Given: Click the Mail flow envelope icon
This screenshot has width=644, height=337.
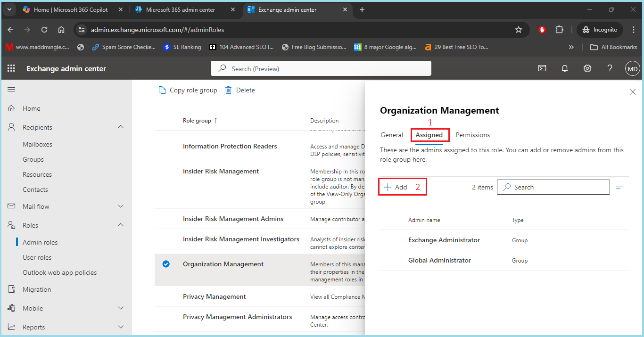Looking at the screenshot, I should (x=11, y=206).
